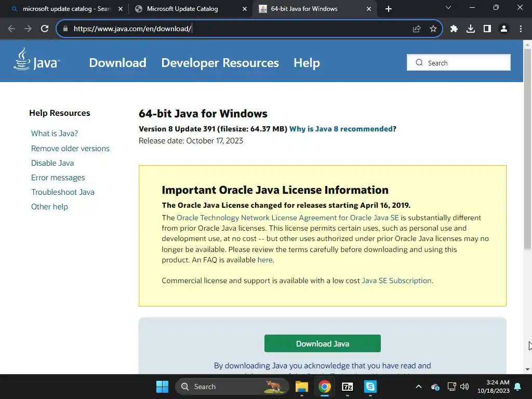Open the Windows Start button
The height and width of the screenshot is (399, 532).
tap(162, 387)
